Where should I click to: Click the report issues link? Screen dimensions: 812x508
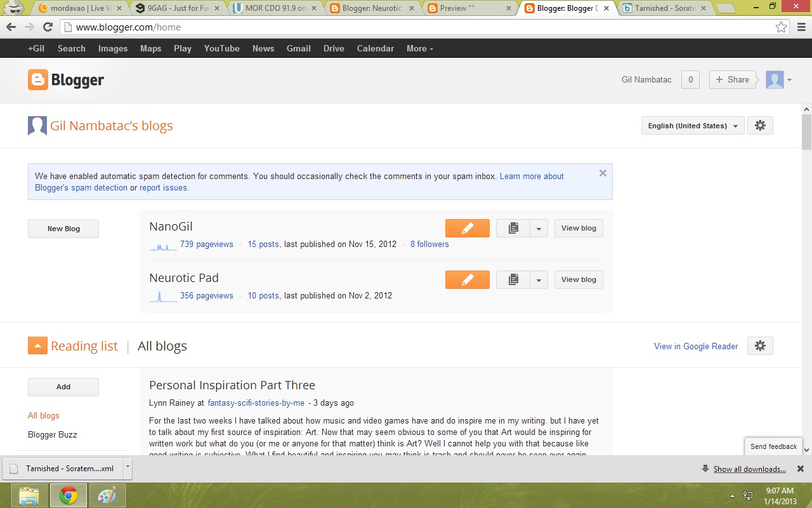164,188
